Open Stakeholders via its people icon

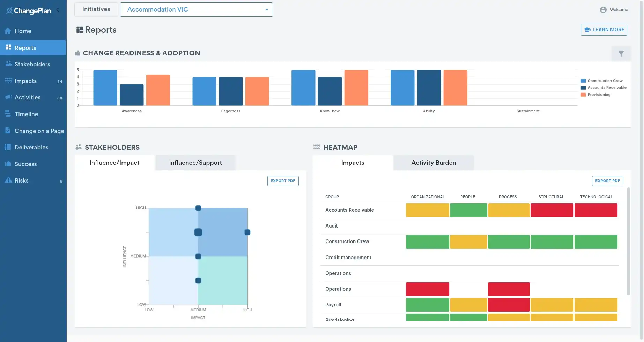click(8, 64)
